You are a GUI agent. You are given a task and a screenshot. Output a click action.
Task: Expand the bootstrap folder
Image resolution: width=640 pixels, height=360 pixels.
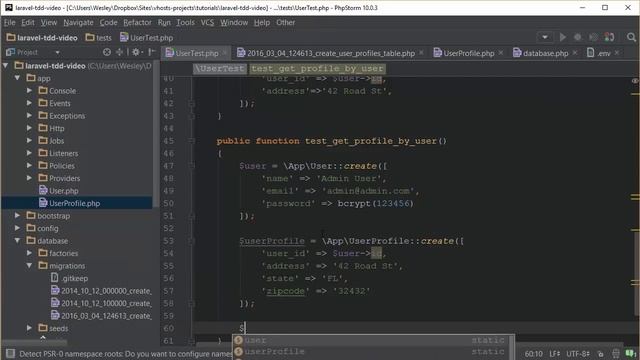click(x=18, y=216)
